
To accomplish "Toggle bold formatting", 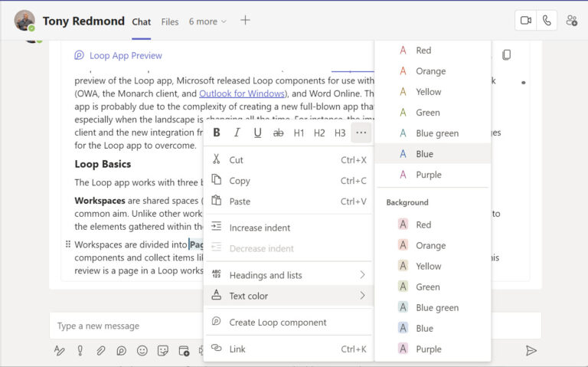I will pyautogui.click(x=217, y=133).
